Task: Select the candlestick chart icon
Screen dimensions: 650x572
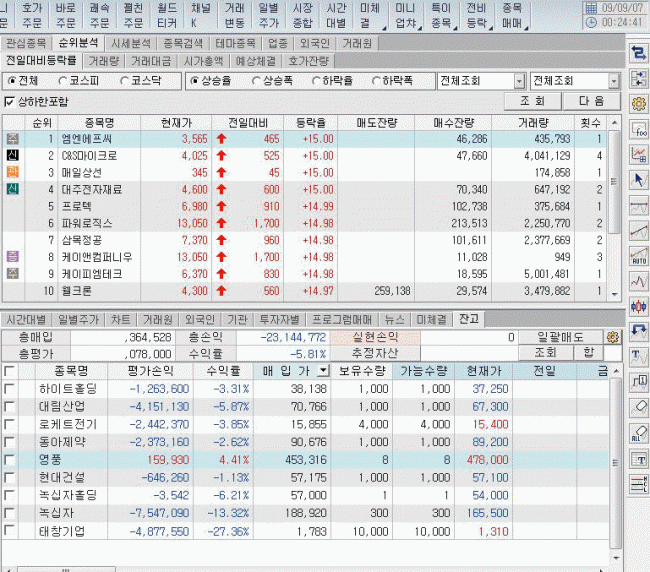Action: 638,306
